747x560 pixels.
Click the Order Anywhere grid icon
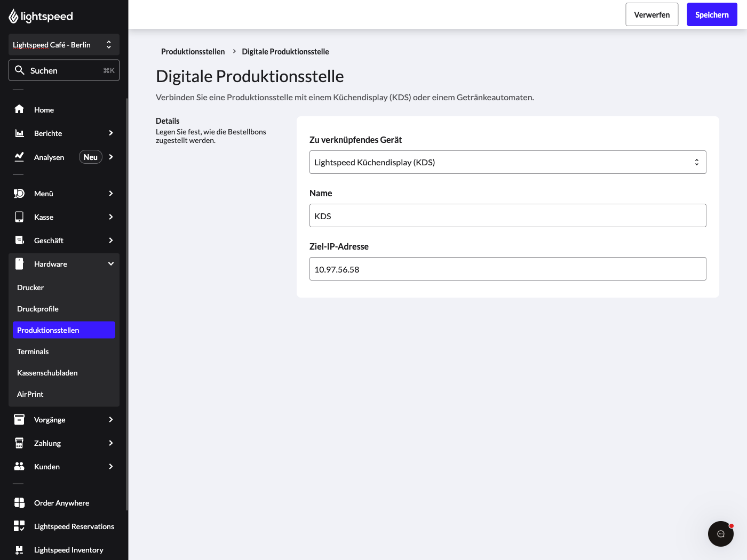[x=19, y=502]
